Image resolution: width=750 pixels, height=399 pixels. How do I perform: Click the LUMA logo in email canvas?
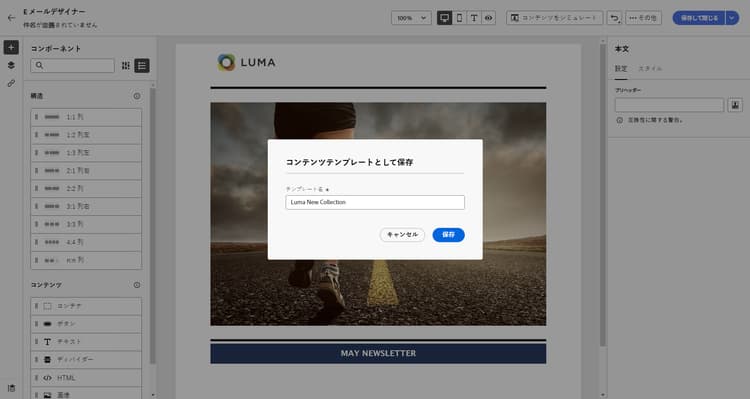point(246,63)
